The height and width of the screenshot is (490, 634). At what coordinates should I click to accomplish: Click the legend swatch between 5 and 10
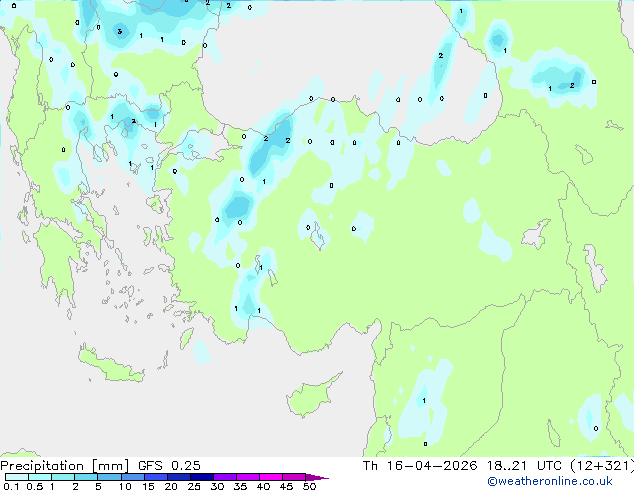pyautogui.click(x=109, y=477)
